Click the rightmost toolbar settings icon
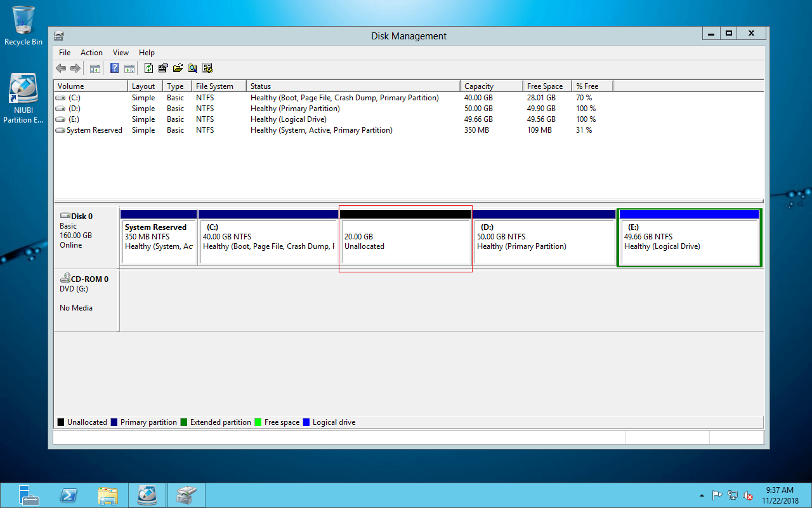 (207, 69)
